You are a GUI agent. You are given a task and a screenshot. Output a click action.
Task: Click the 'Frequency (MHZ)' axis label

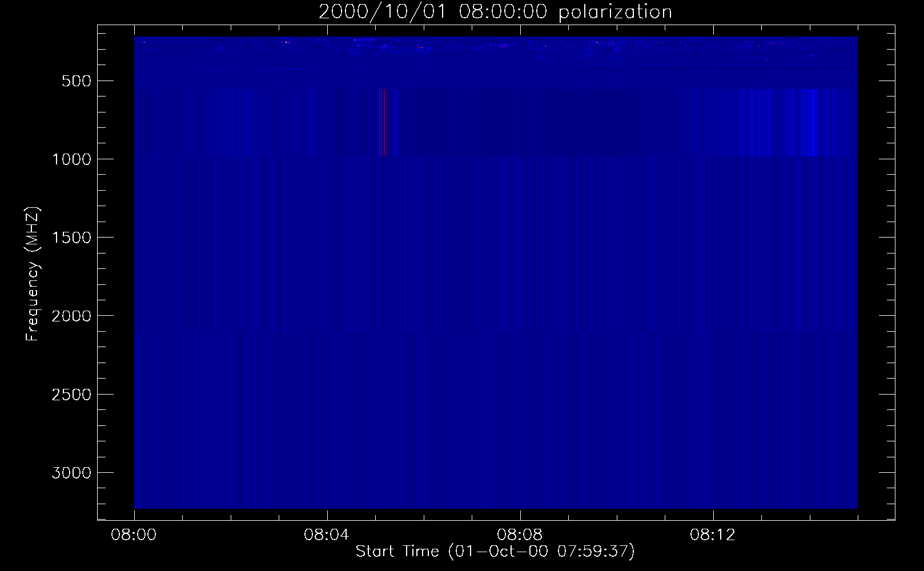pyautogui.click(x=33, y=274)
